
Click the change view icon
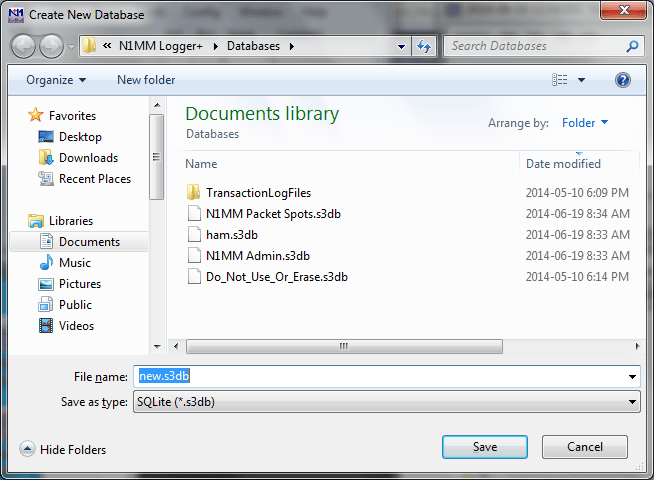(x=559, y=80)
